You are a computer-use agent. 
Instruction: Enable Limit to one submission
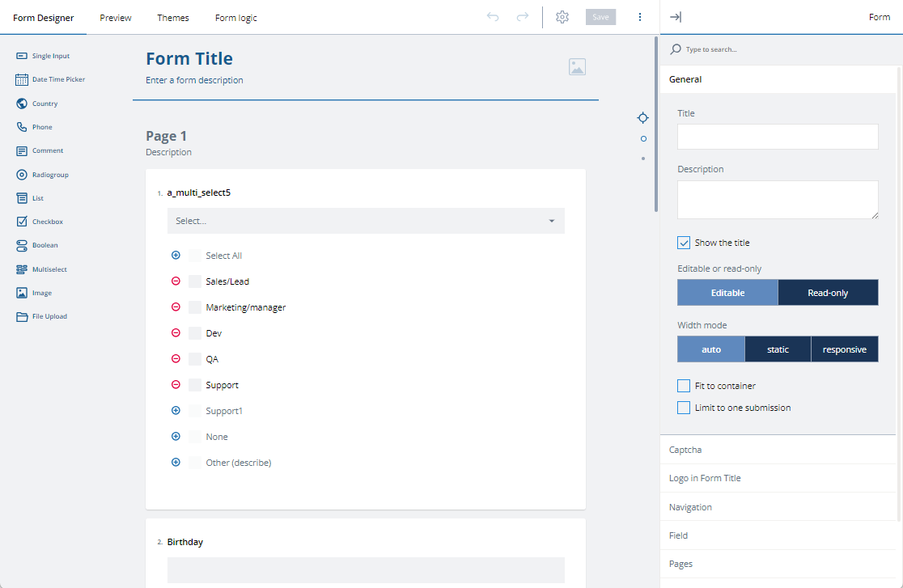coord(684,407)
